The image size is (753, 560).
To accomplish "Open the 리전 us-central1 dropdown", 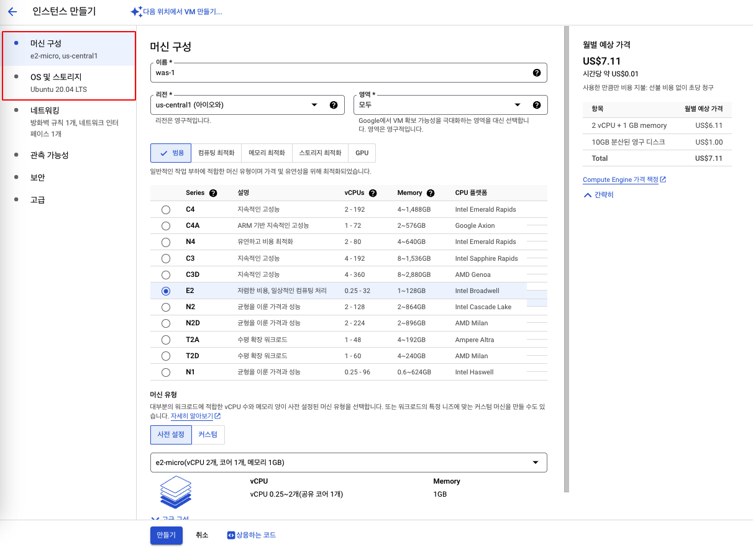I will point(248,105).
